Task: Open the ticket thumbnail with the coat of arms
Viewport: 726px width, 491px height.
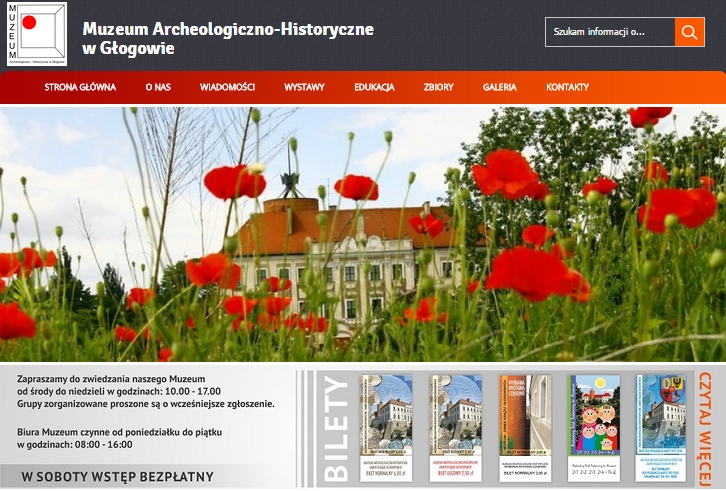Action: tap(661, 428)
